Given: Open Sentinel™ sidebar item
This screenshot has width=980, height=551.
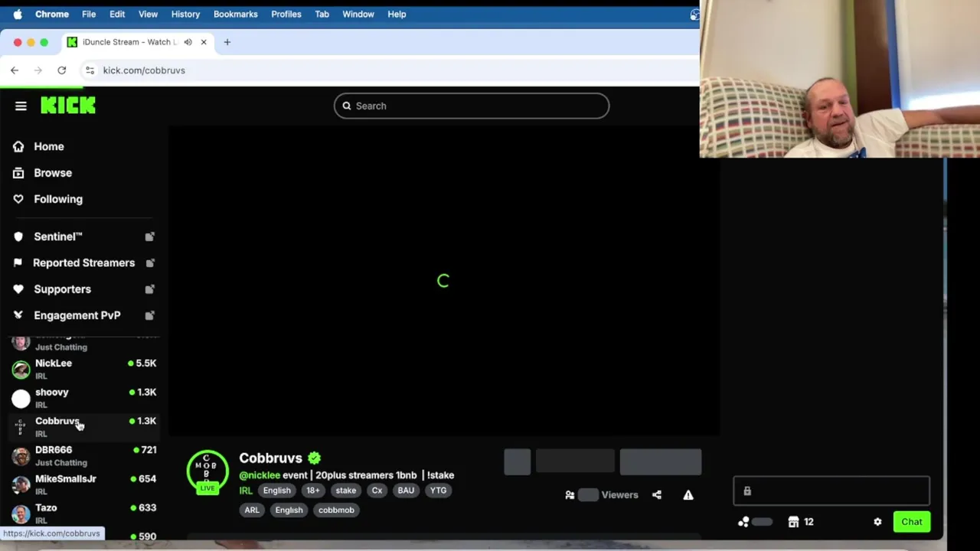Looking at the screenshot, I should [58, 236].
